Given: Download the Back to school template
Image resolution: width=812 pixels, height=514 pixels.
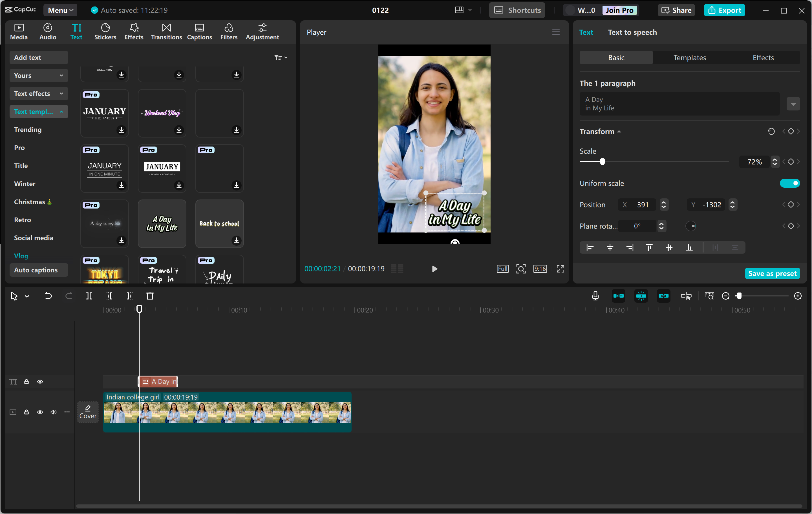Looking at the screenshot, I should 236,240.
